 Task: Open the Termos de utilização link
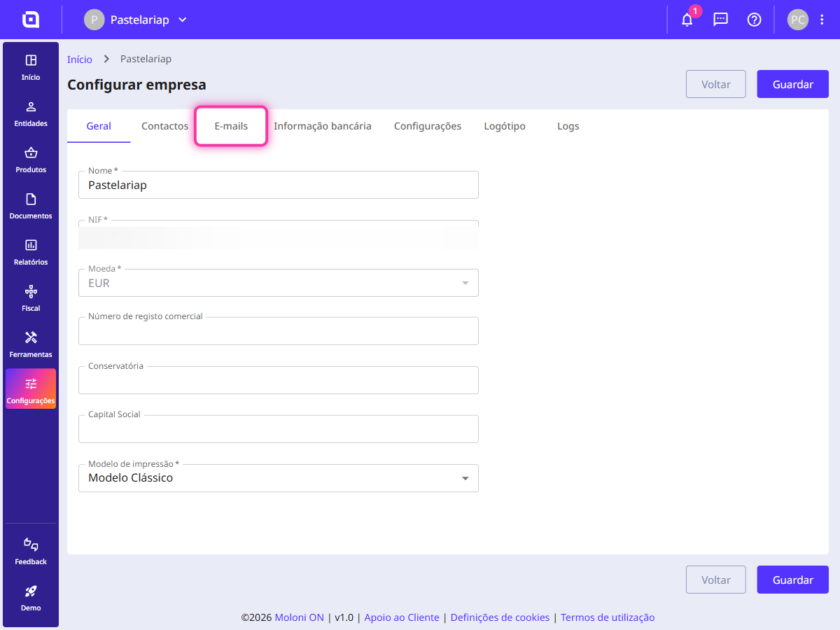point(608,617)
